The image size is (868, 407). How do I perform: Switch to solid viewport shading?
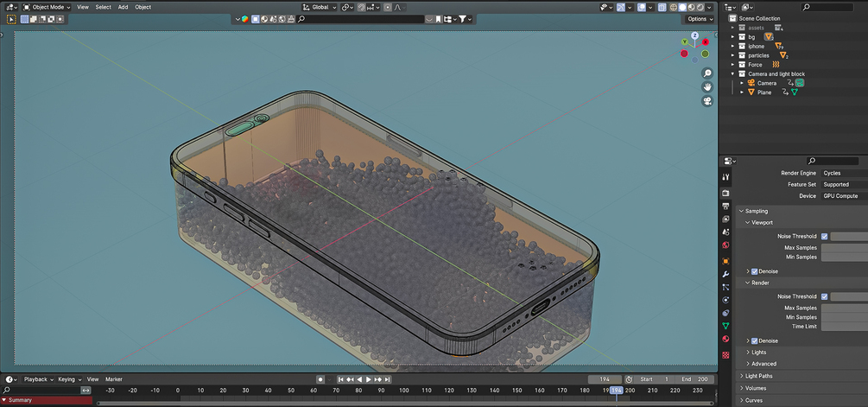(682, 7)
